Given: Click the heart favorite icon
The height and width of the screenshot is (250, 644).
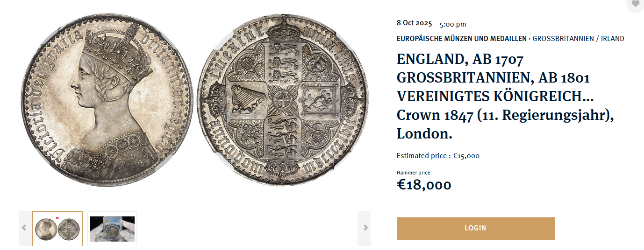Looking at the screenshot, I should (635, 4).
